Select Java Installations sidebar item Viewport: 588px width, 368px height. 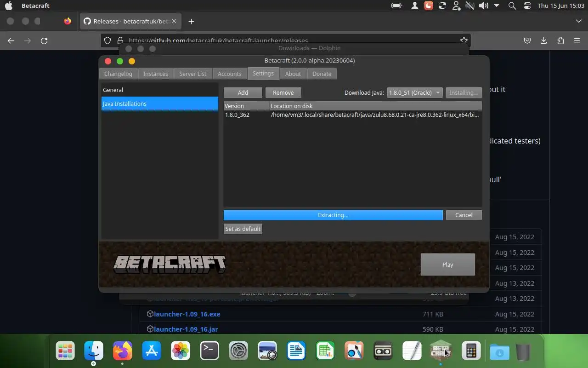(160, 103)
